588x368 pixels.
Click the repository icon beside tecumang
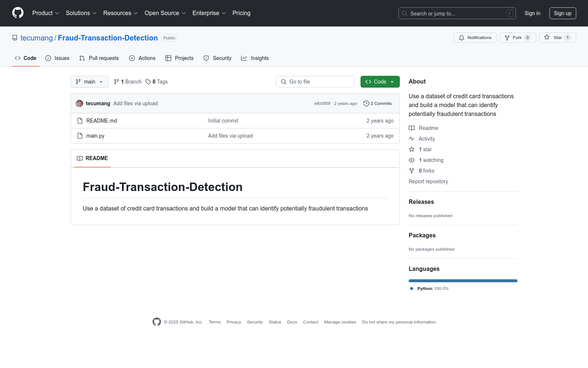point(15,38)
